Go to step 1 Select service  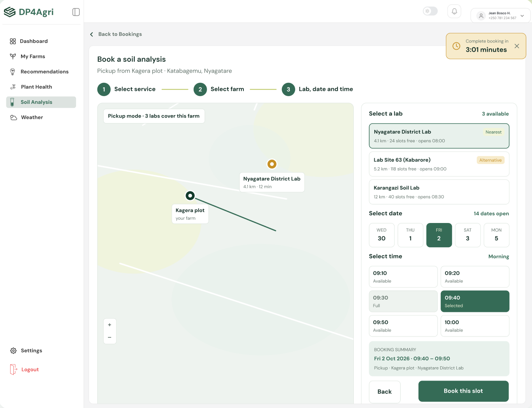[127, 89]
